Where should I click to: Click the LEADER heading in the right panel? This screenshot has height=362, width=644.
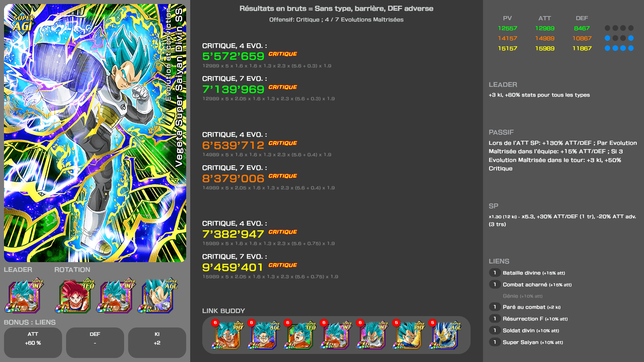[x=503, y=84]
